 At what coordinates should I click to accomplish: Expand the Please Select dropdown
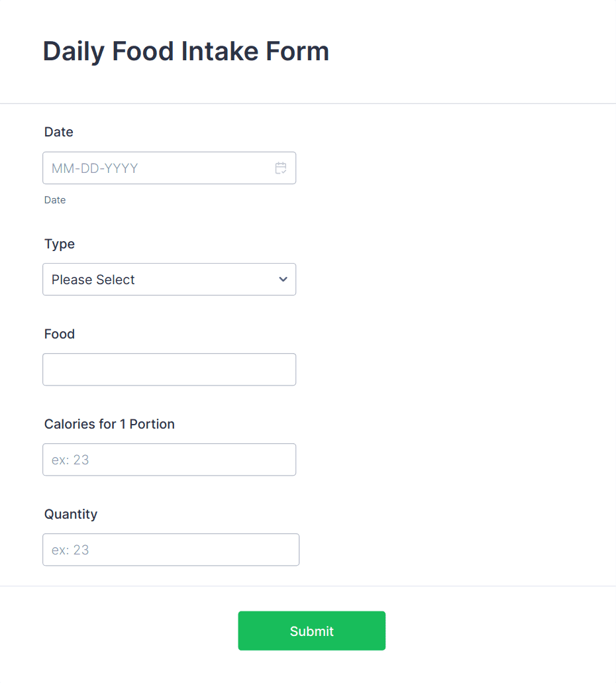(169, 280)
